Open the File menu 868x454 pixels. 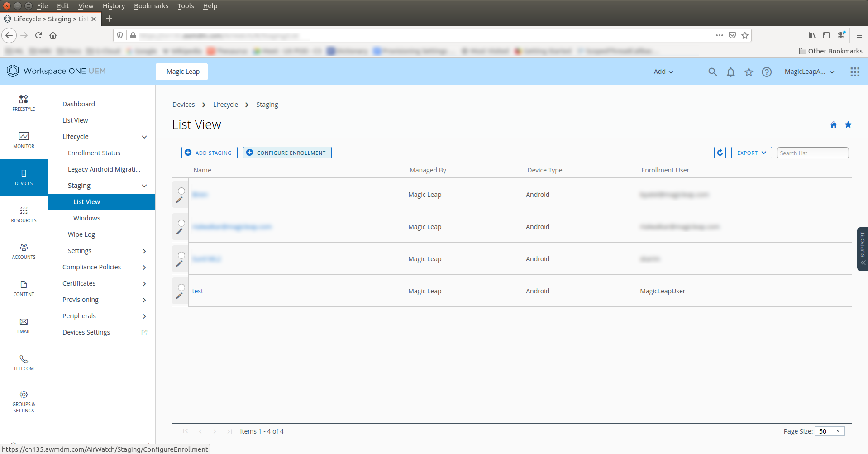[x=43, y=6]
